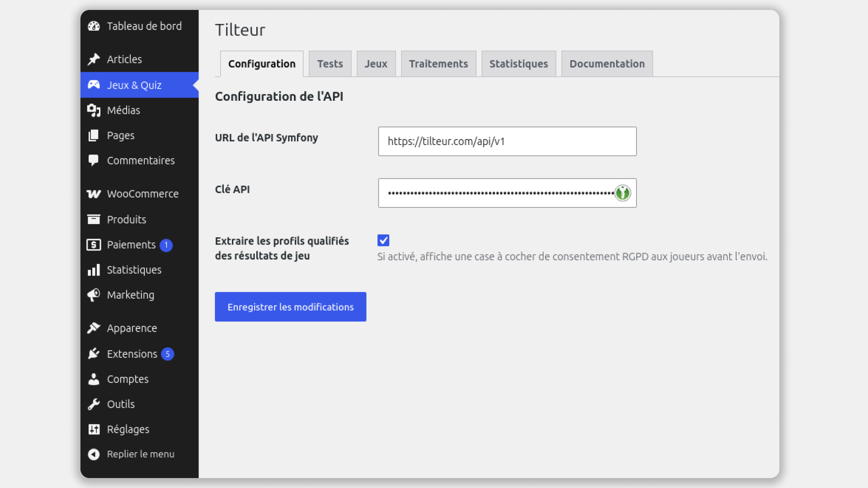Focus the URL de l'API Symfony field
The width and height of the screenshot is (868, 488).
click(x=507, y=141)
